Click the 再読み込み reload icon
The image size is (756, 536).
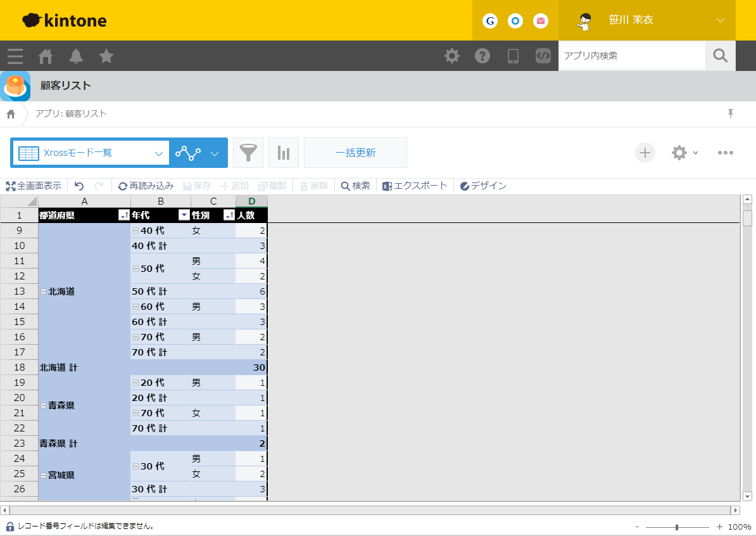point(123,185)
